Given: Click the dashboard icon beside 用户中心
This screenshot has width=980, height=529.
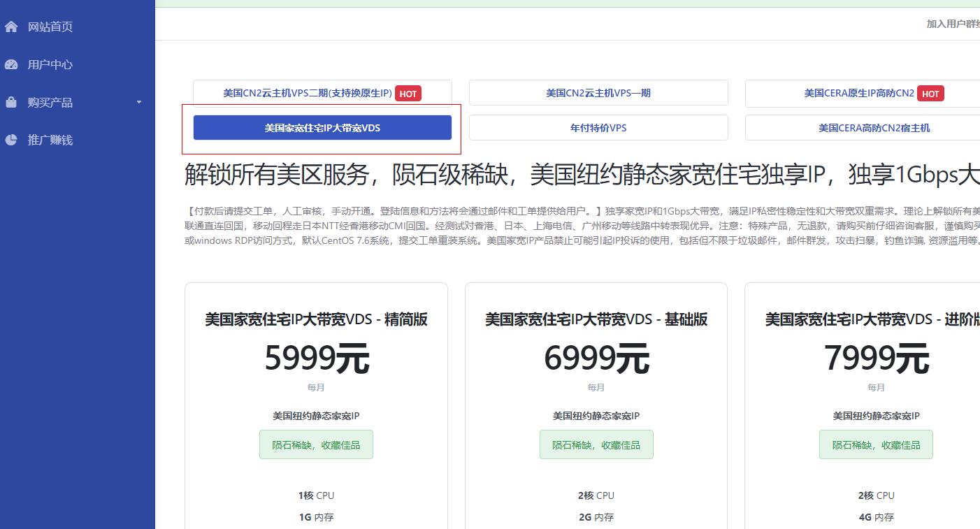Looking at the screenshot, I should 11,64.
